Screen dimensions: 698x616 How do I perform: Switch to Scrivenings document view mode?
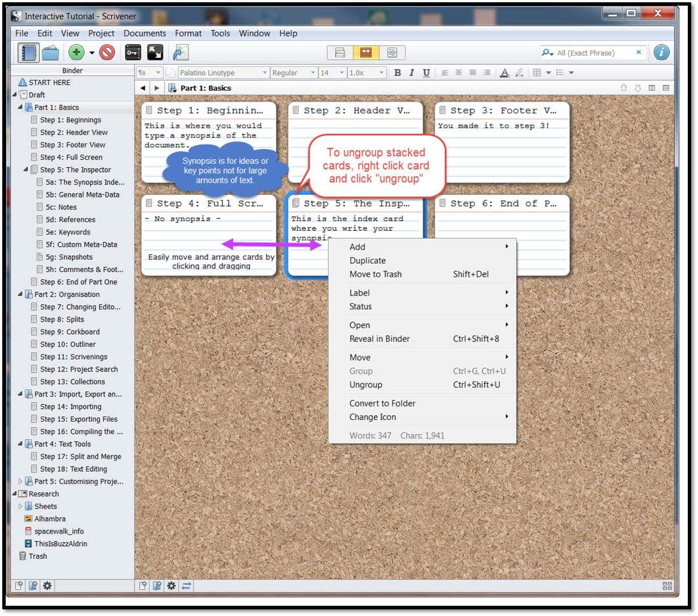tap(340, 53)
